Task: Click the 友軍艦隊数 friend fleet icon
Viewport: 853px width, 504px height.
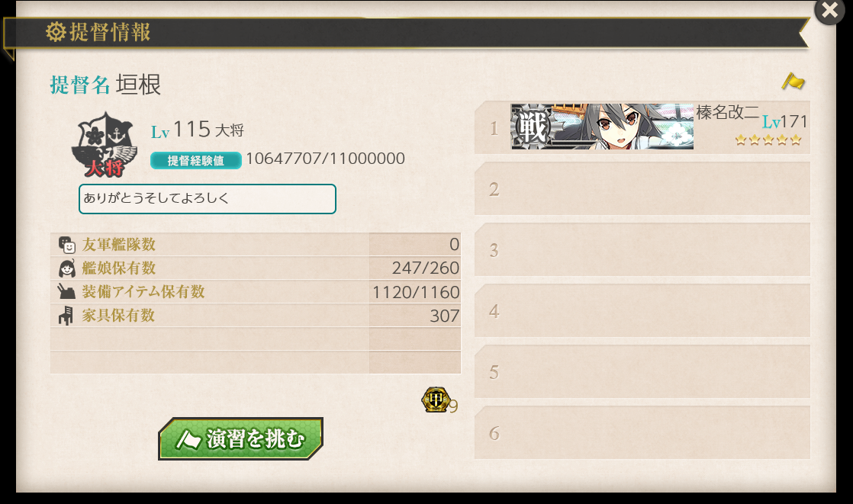Action: (x=67, y=245)
